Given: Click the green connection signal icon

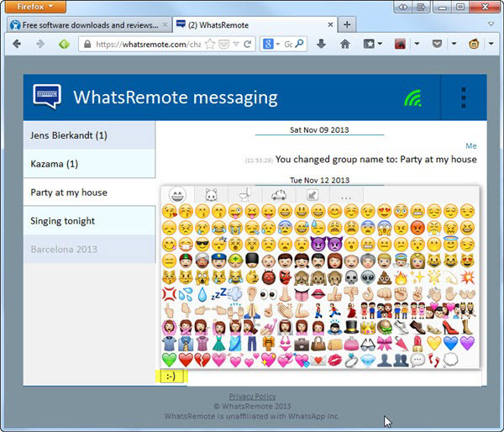Looking at the screenshot, I should point(412,98).
